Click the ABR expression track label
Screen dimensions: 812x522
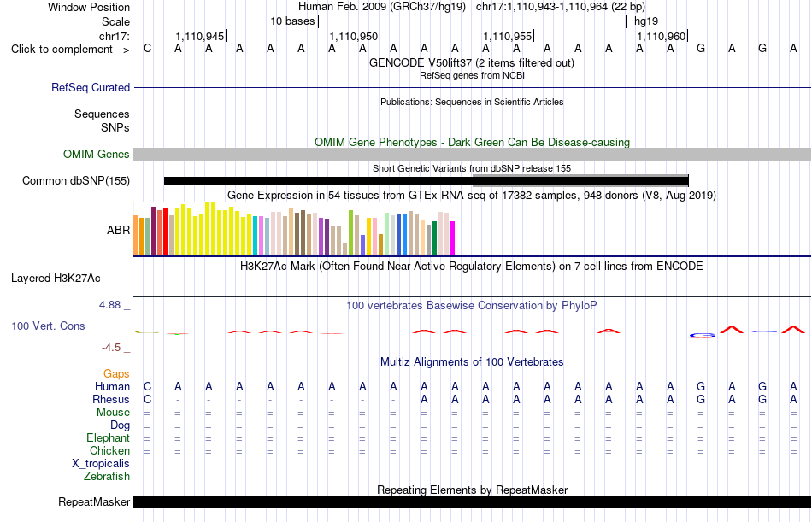(x=118, y=231)
